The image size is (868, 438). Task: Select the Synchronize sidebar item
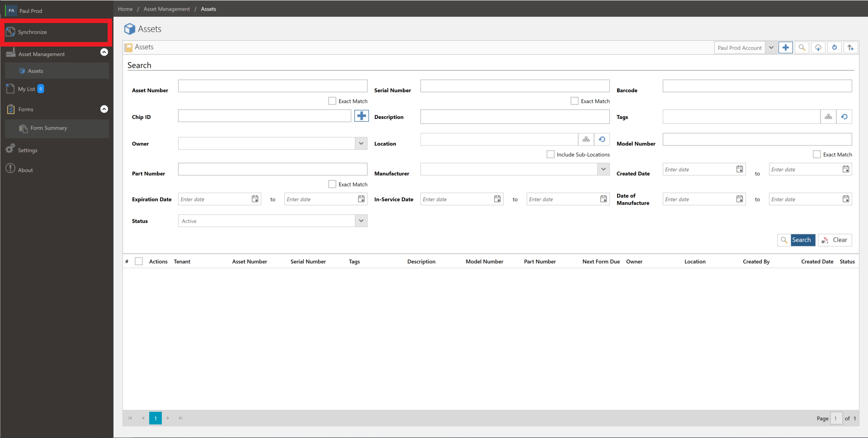(55, 32)
